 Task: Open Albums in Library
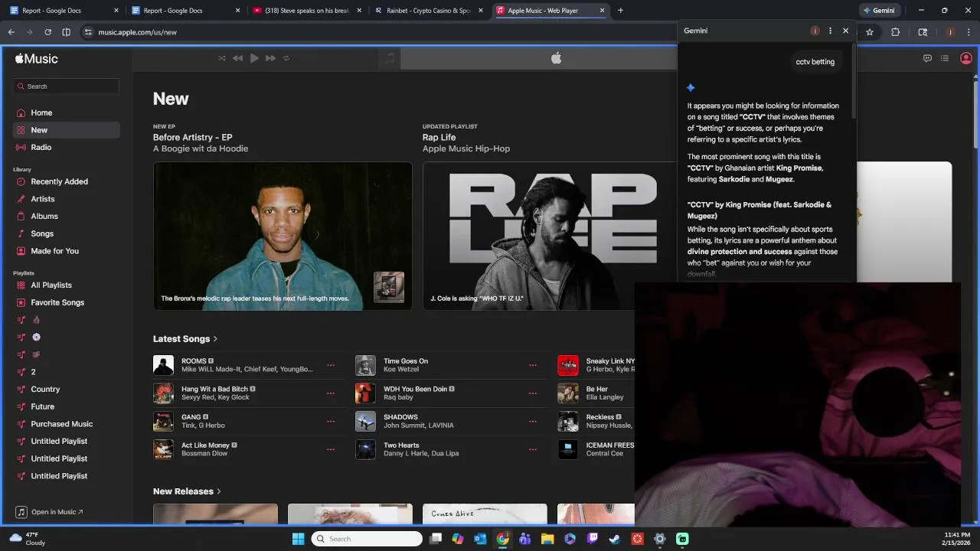(x=66, y=216)
